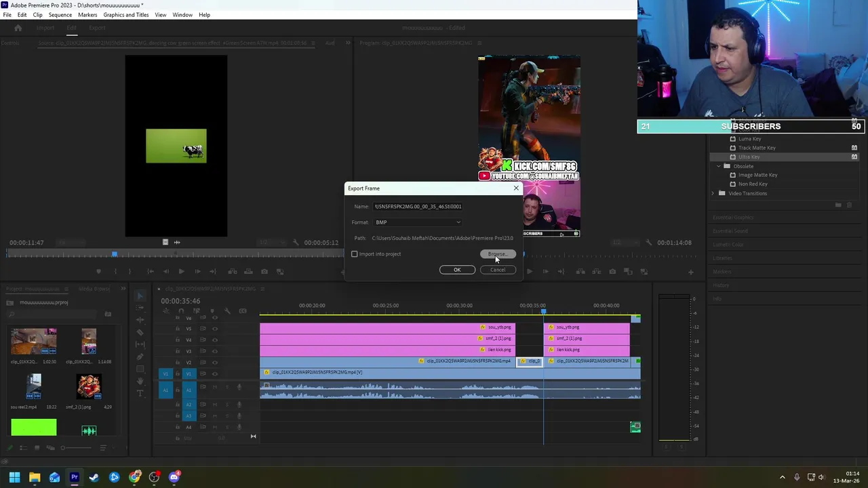Open Format dropdown showing BMP

[x=418, y=222]
